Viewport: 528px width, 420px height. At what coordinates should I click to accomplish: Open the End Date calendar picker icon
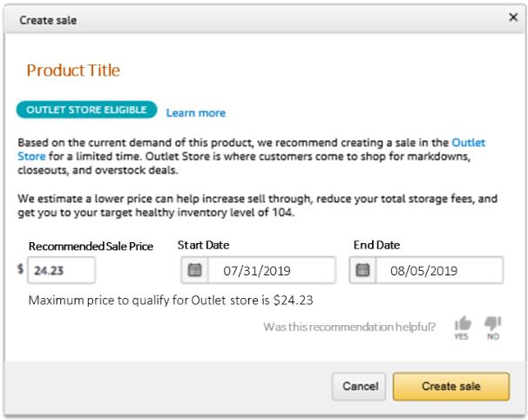pos(363,270)
